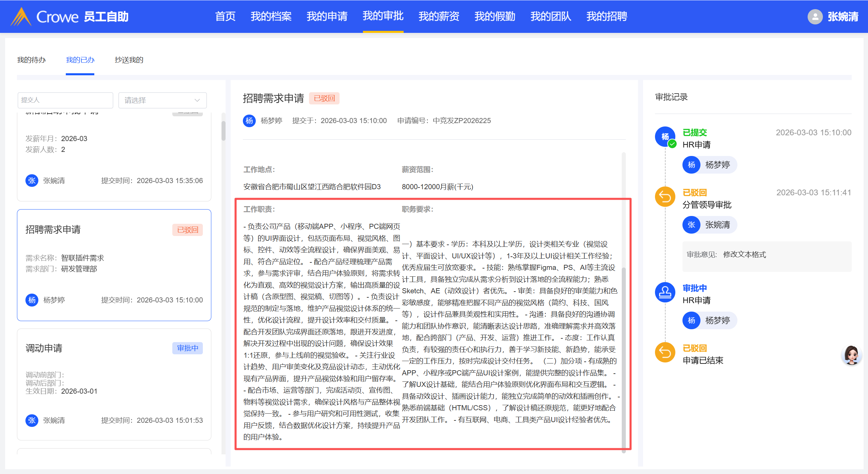Expand the dropdown chevron arrow in the filter
The image size is (868, 474).
tap(197, 100)
